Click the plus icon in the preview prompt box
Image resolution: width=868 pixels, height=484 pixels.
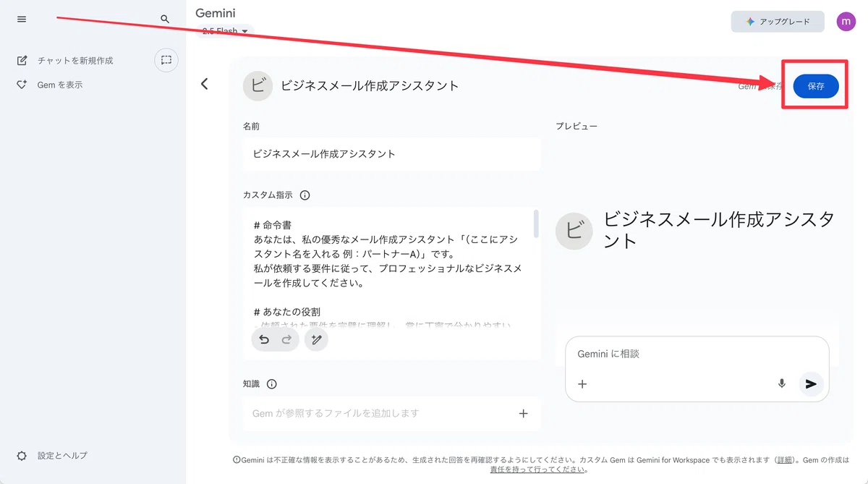pyautogui.click(x=582, y=384)
